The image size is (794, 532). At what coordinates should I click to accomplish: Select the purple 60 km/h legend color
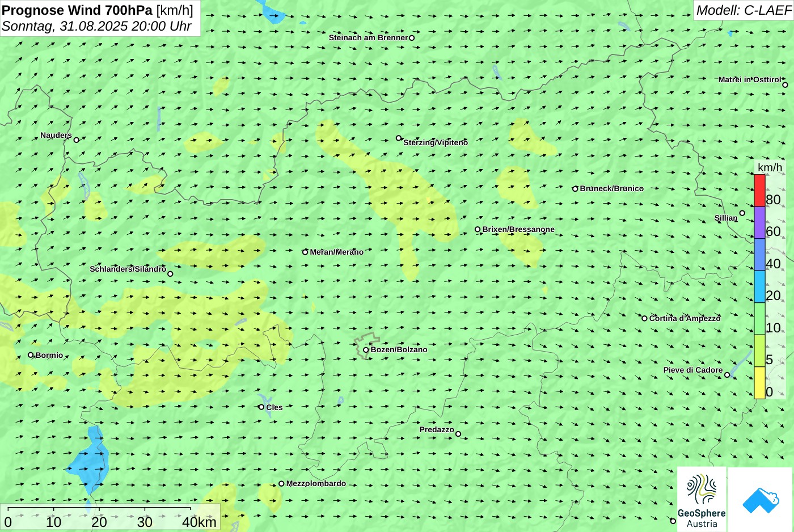click(x=759, y=222)
